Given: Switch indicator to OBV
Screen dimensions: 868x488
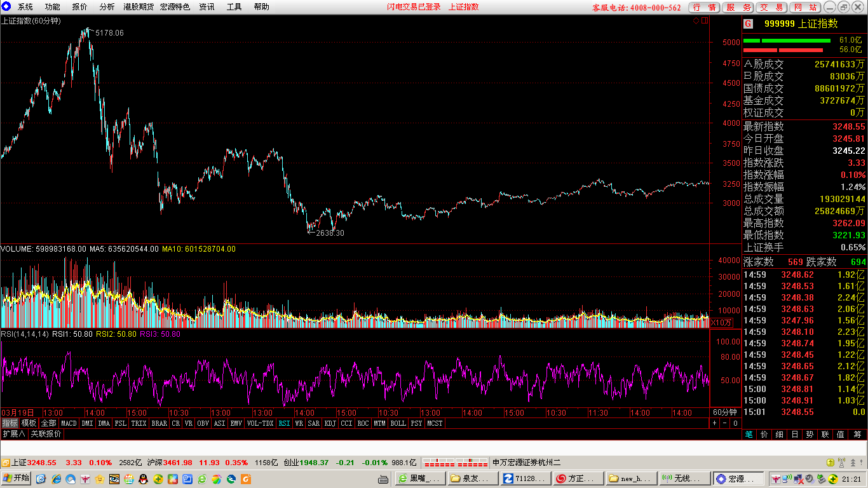Looking at the screenshot, I should (x=203, y=423).
